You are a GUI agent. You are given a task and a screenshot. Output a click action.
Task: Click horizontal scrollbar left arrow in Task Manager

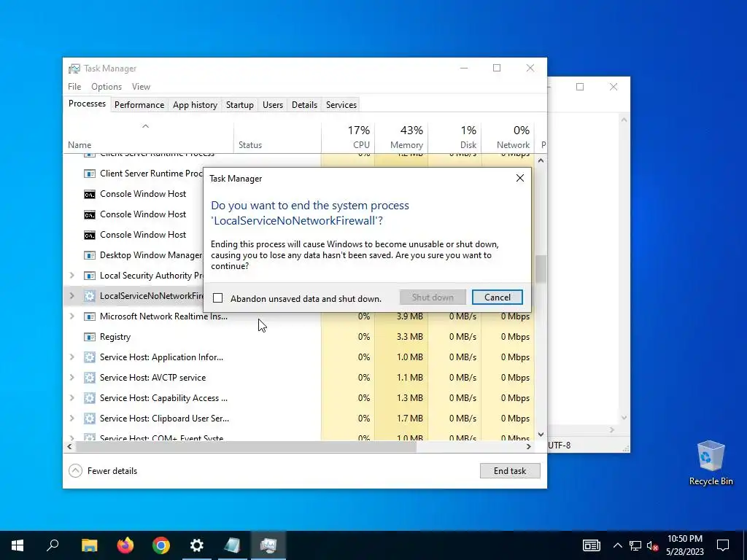(x=69, y=447)
